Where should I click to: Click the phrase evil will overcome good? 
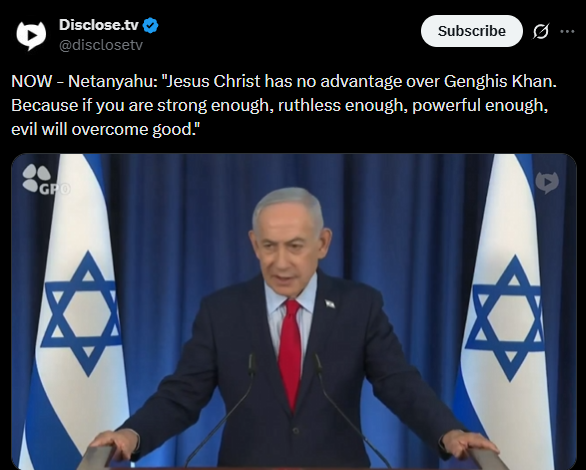click(105, 129)
